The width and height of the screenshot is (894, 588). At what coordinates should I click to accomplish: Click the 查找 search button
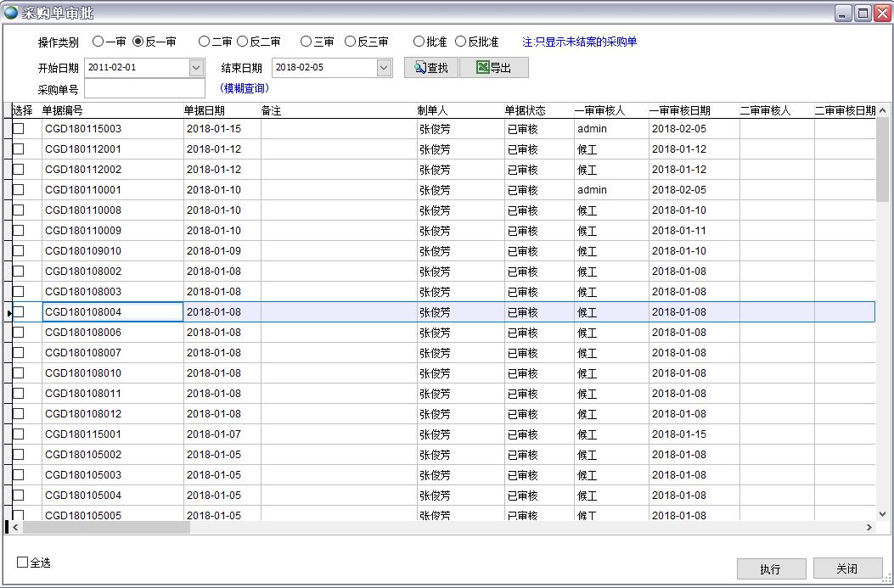[x=431, y=68]
